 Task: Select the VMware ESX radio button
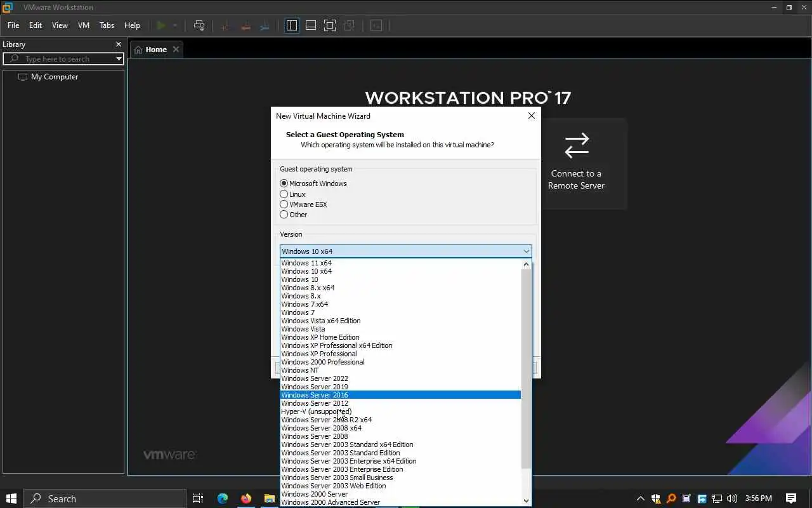point(284,204)
